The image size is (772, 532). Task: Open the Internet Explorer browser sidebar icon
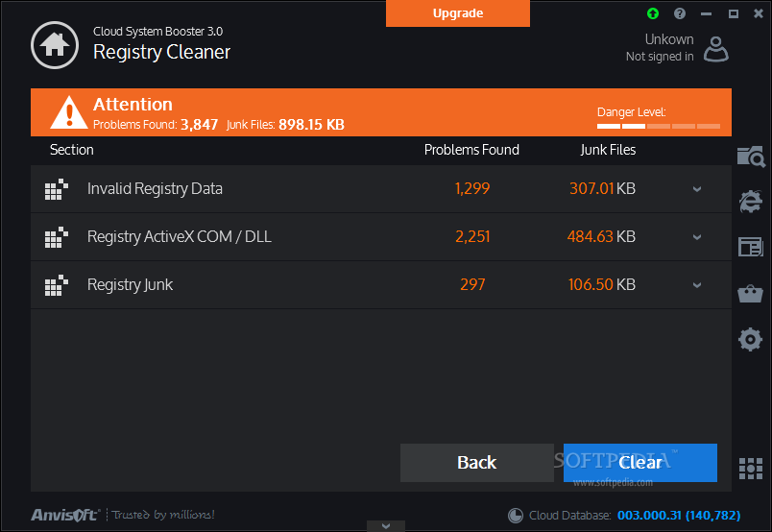[x=751, y=202]
